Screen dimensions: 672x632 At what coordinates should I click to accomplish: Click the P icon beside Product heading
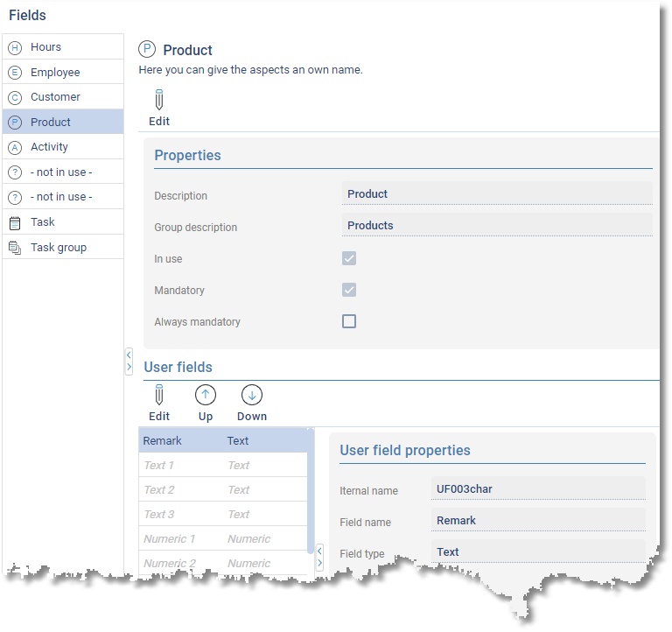coord(147,49)
